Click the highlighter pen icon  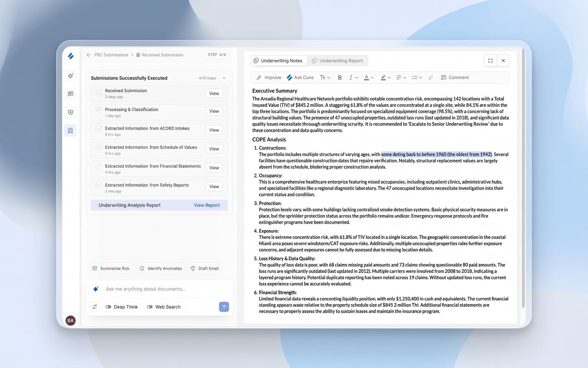click(383, 78)
